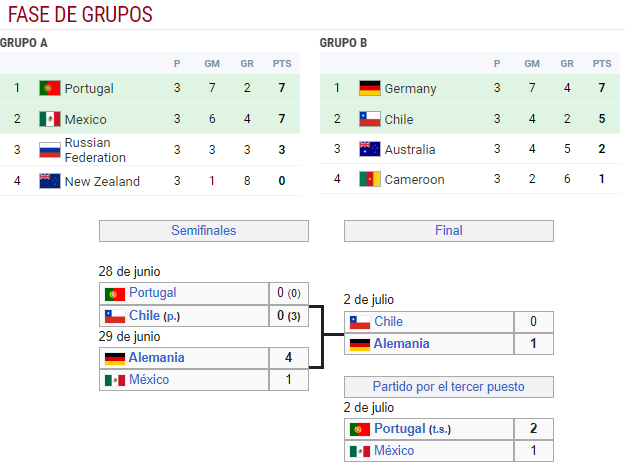
Task: Open the Semifinales header link
Action: [x=204, y=230]
